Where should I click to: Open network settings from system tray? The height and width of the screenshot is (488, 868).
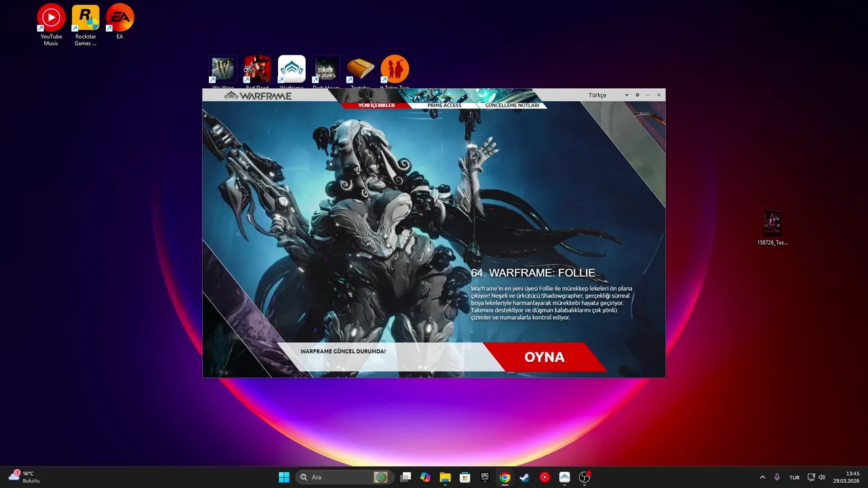[811, 477]
